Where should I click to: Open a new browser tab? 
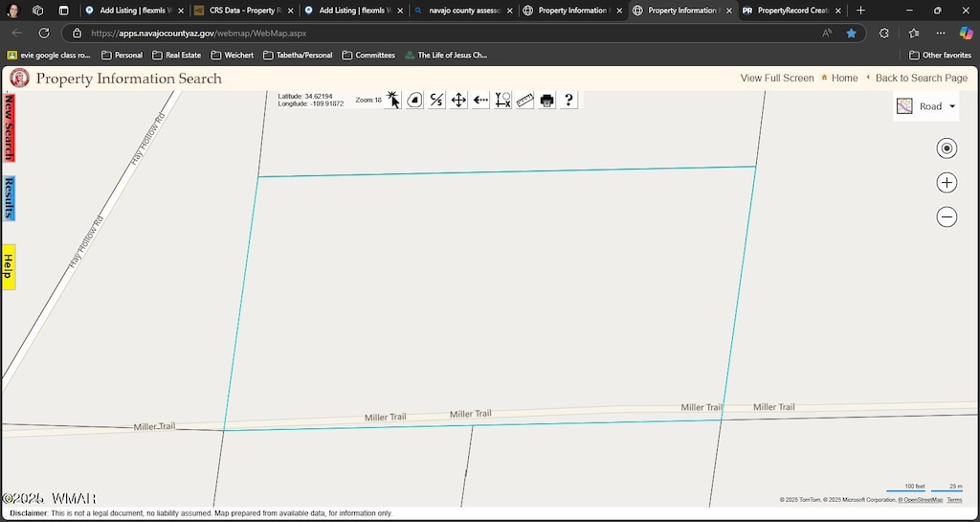click(x=860, y=10)
